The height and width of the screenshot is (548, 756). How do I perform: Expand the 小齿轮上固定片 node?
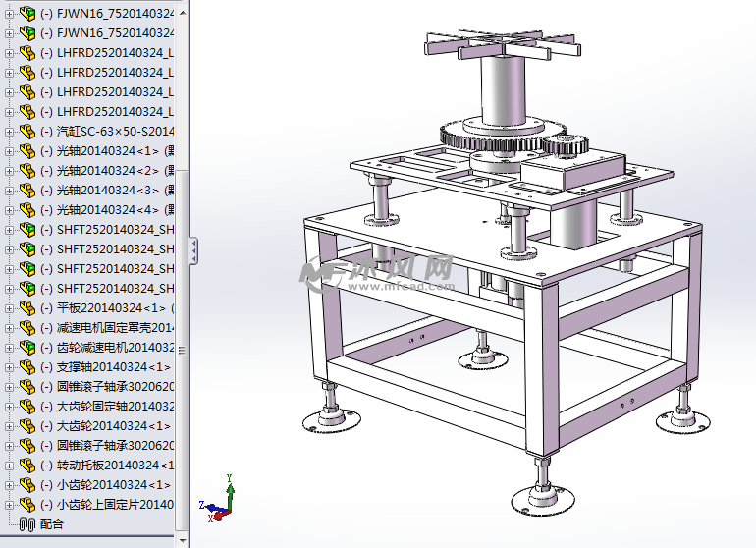[9, 505]
